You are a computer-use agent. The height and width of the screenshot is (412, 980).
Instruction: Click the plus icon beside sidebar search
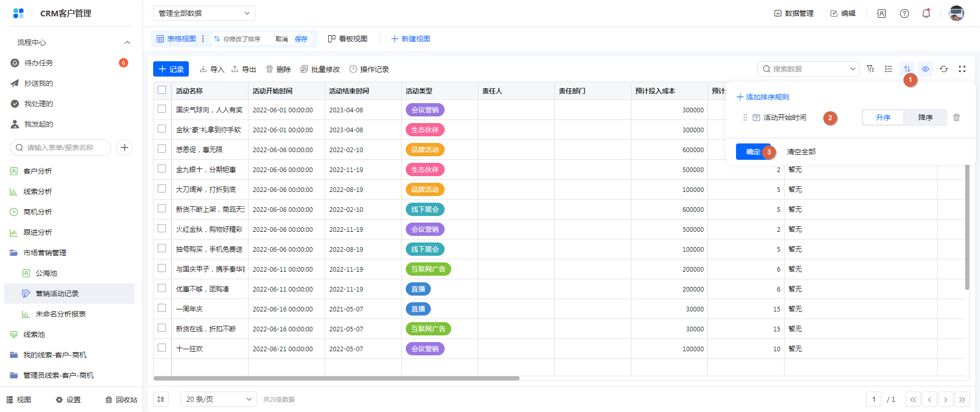point(125,148)
